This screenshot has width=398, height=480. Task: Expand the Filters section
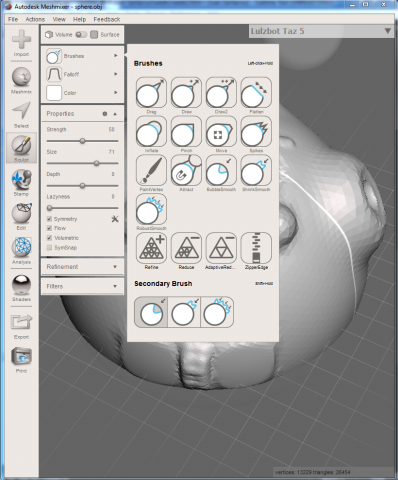coord(82,286)
